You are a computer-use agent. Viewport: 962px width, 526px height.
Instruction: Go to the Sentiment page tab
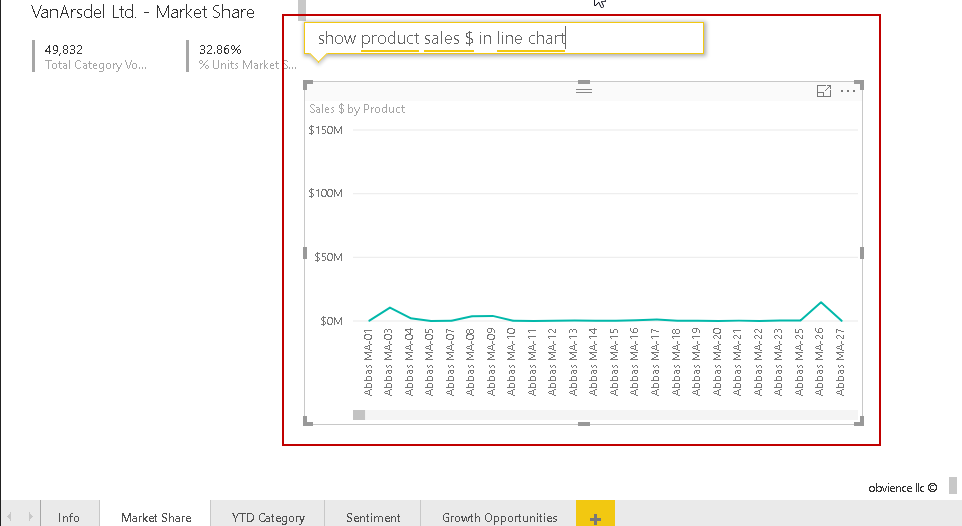click(373, 517)
